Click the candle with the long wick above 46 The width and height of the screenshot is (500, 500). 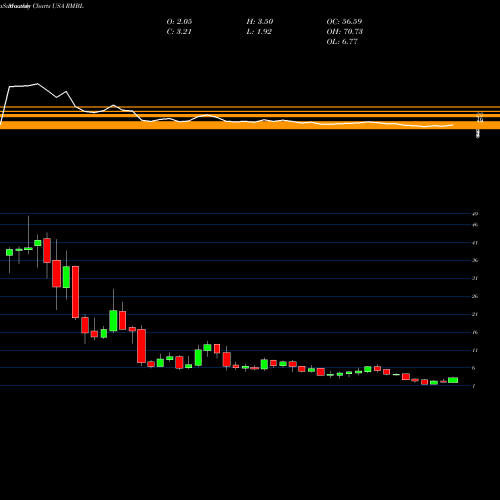pos(28,249)
